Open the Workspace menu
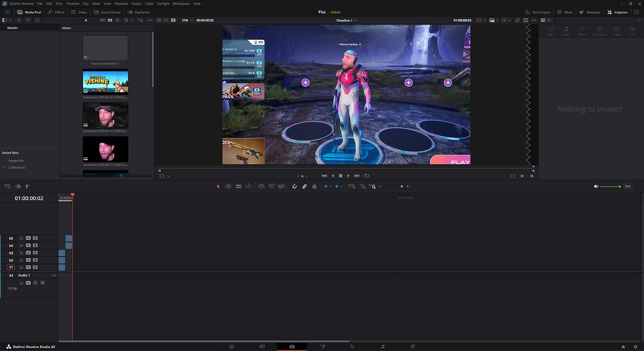The width and height of the screenshot is (644, 351). click(x=181, y=4)
